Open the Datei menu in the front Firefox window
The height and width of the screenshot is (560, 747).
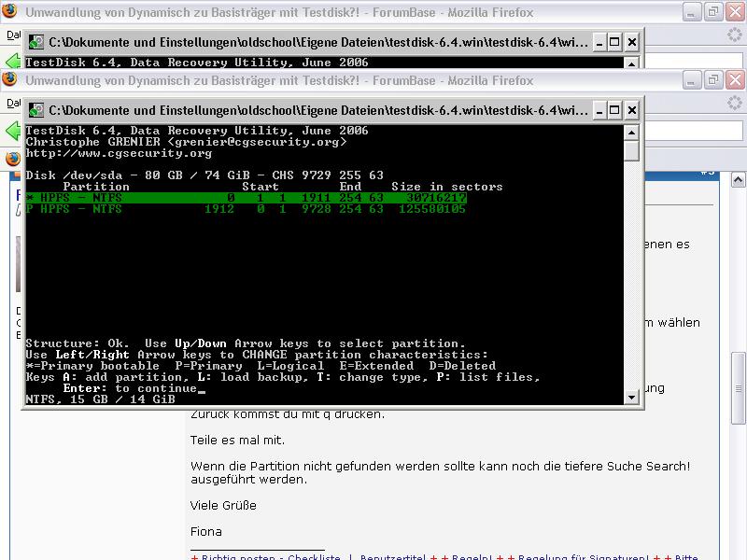(14, 103)
